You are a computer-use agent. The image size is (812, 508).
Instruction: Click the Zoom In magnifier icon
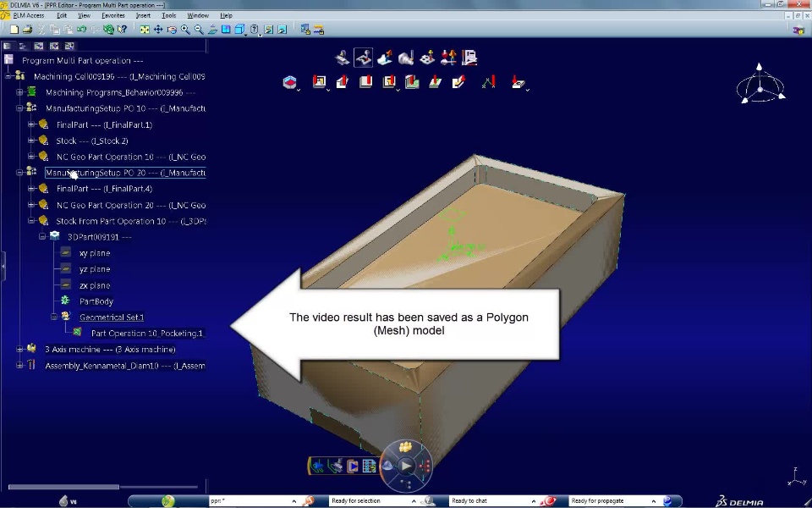click(185, 30)
